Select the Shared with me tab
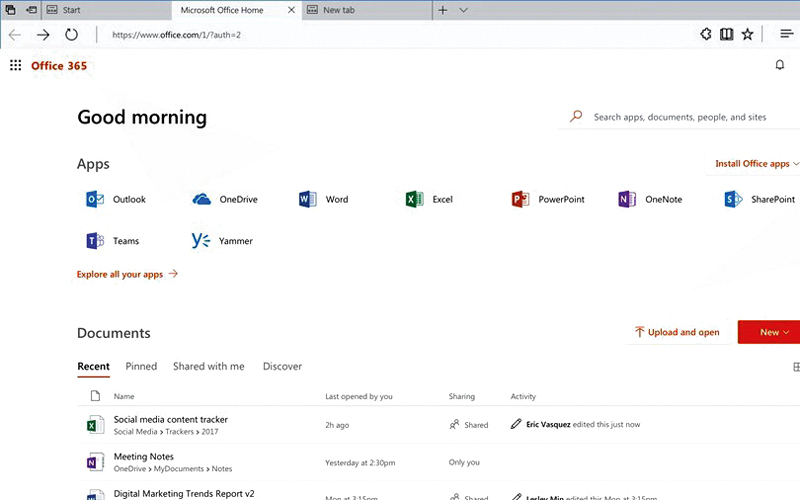Screen dimensions: 800x500 coord(208,366)
